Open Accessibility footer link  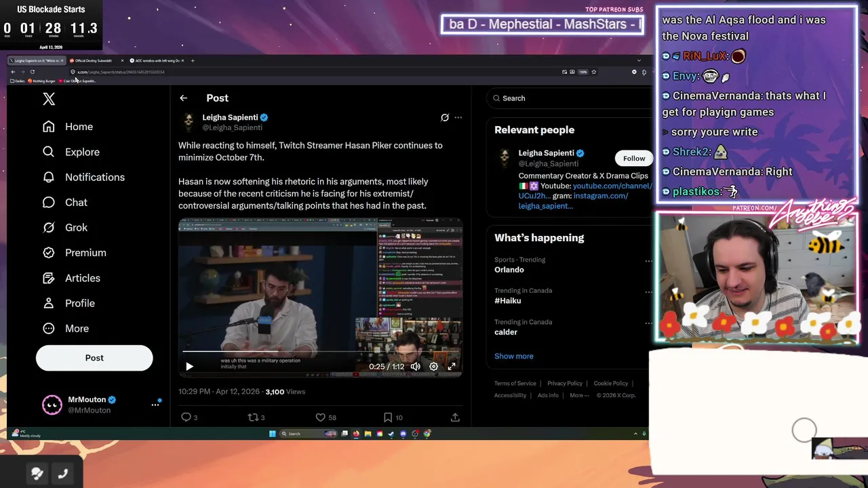coord(510,395)
